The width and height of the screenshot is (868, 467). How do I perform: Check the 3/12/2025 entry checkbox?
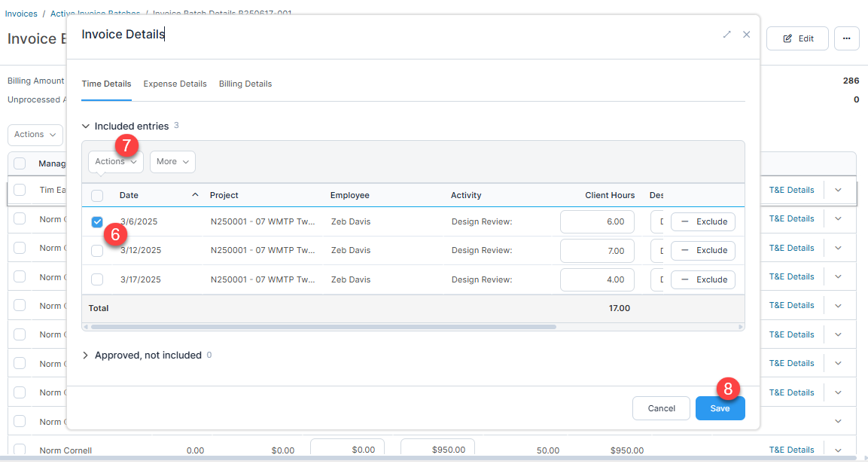click(x=97, y=250)
